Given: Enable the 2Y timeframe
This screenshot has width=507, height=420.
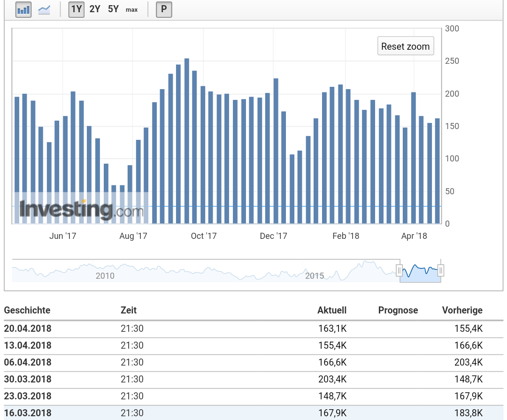Looking at the screenshot, I should click(94, 9).
